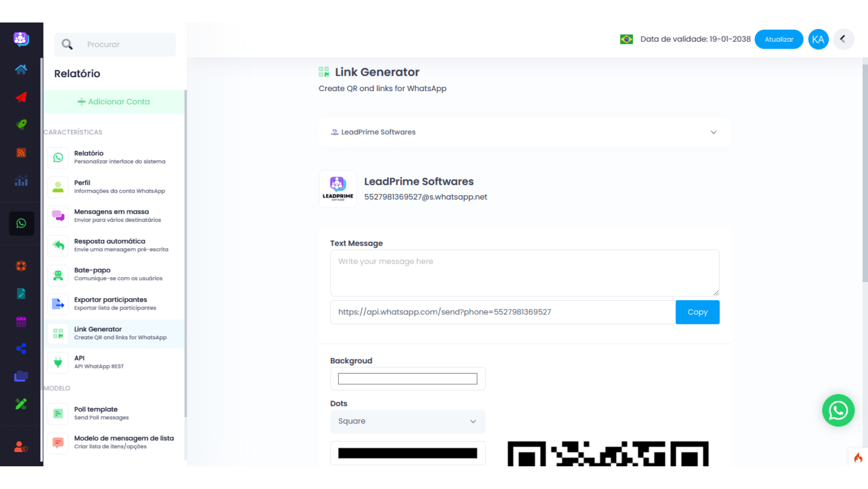
Task: Click the Text Message input area
Action: pos(524,273)
